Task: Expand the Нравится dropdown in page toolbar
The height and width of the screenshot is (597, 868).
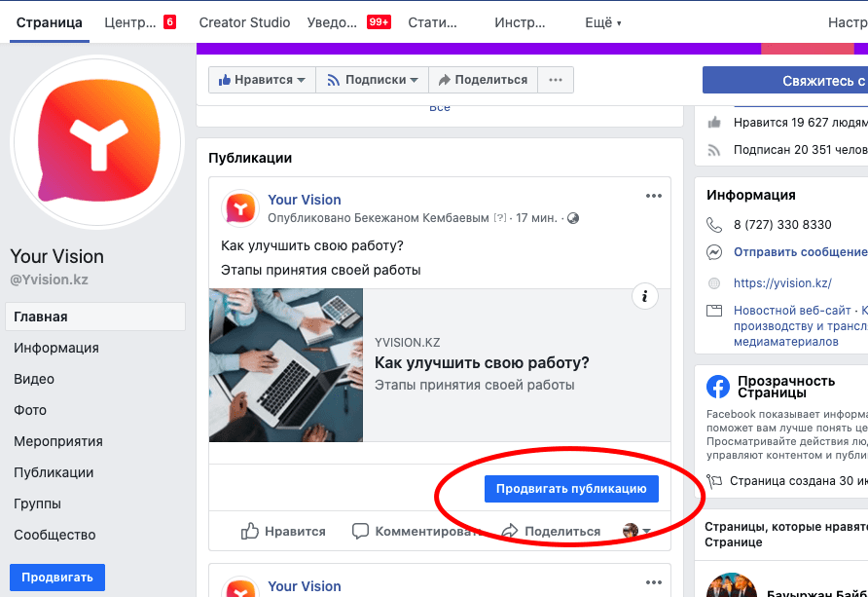Action: point(262,80)
